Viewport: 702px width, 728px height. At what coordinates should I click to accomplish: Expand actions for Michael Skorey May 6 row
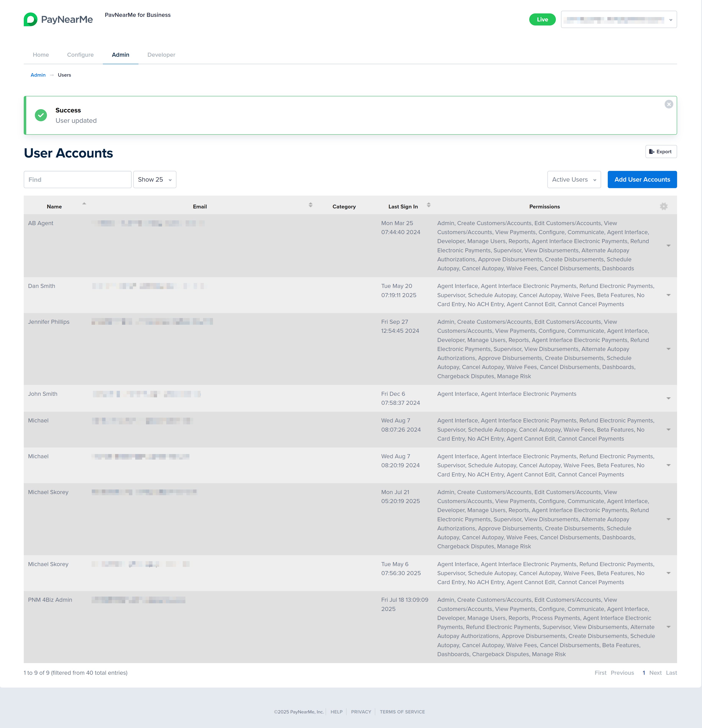pyautogui.click(x=668, y=573)
